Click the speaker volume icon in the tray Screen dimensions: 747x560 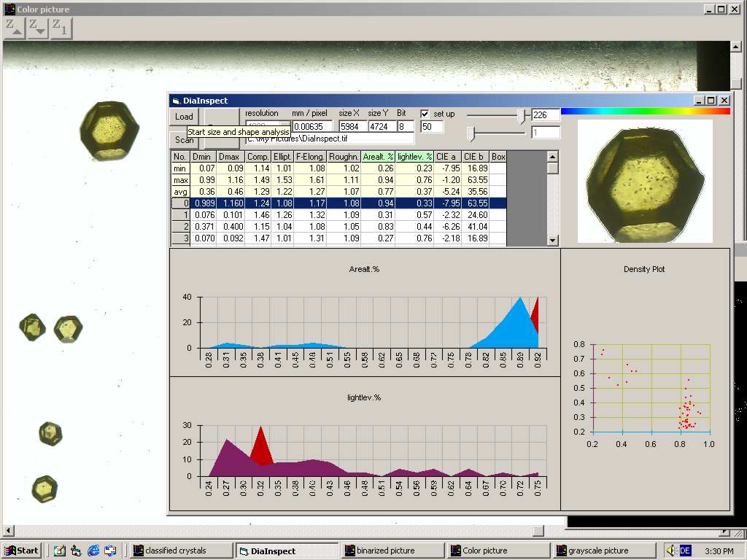click(x=671, y=551)
